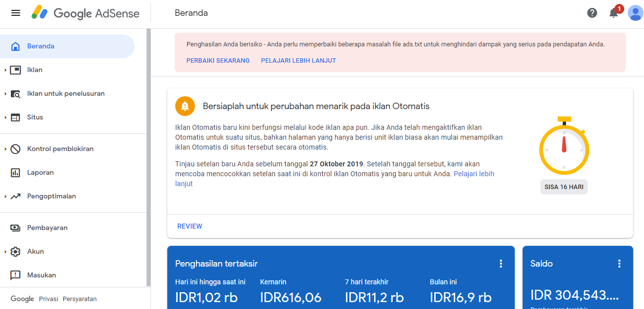Click the Saldo card heading
This screenshot has height=309, width=644.
(541, 264)
